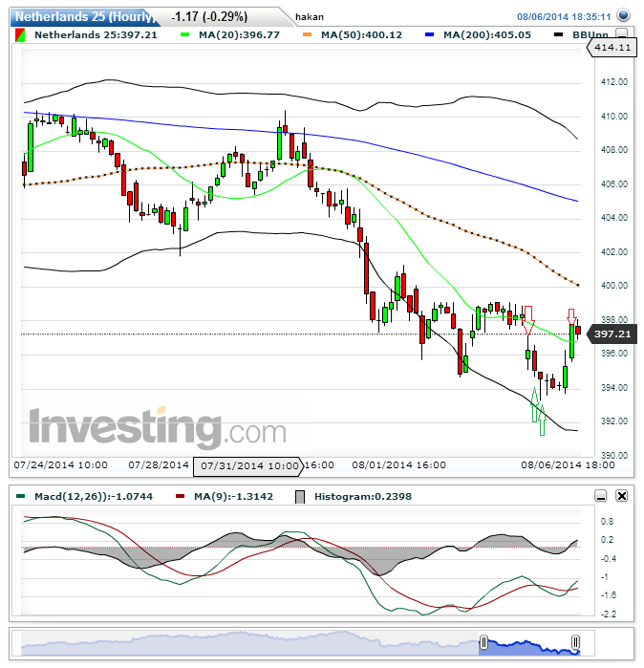Open the Netherlands 25 (Hourly) title tab
Screen dimensions: 644x668
pyautogui.click(x=84, y=17)
